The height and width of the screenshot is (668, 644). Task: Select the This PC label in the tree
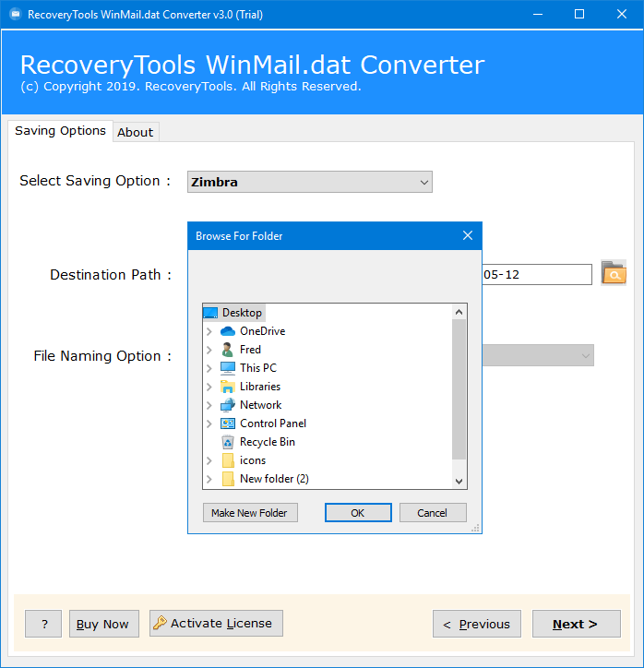tap(258, 368)
